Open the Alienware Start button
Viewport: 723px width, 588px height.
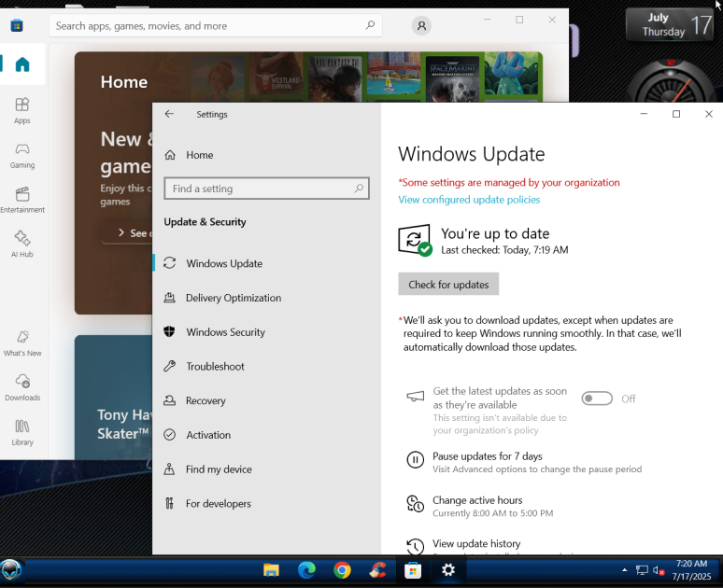tap(10, 570)
